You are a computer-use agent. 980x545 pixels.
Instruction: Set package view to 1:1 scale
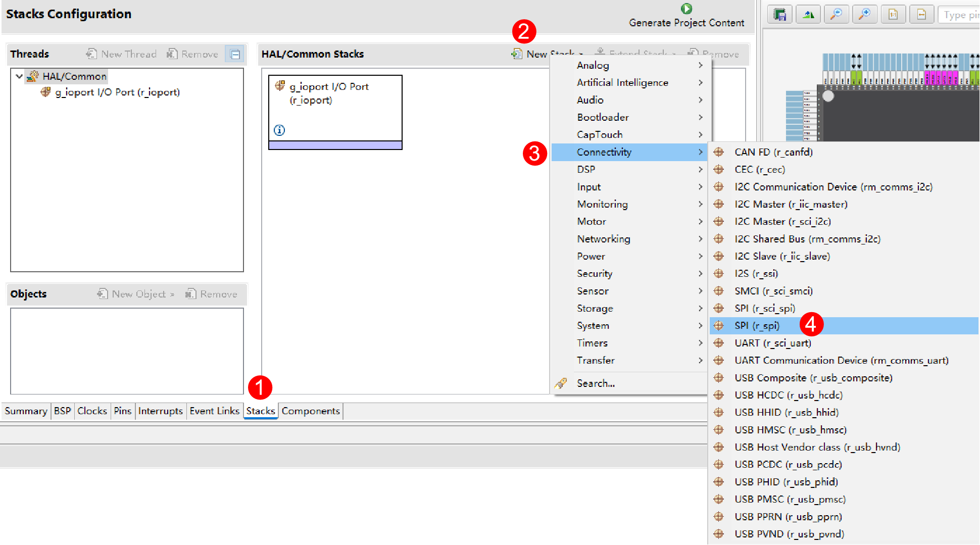[893, 15]
